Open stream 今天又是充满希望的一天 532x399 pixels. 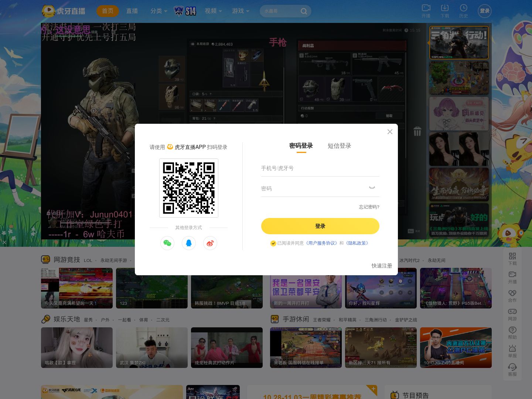77,288
